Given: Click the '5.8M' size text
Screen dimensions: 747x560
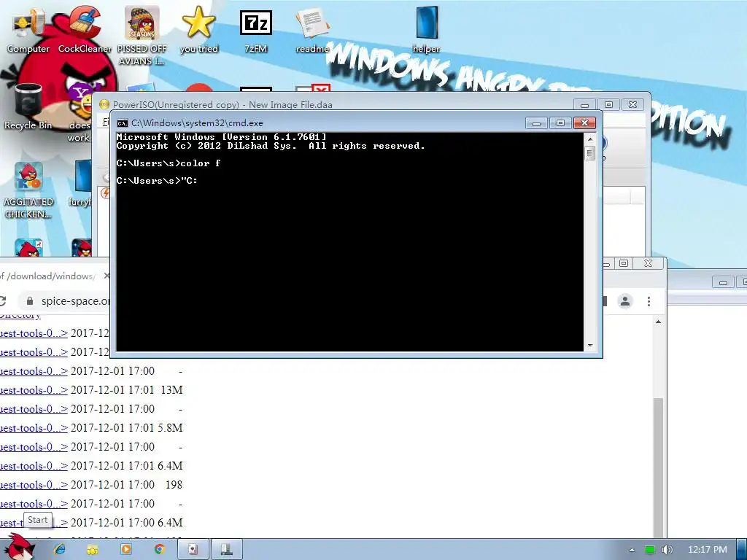Looking at the screenshot, I should (170, 428).
